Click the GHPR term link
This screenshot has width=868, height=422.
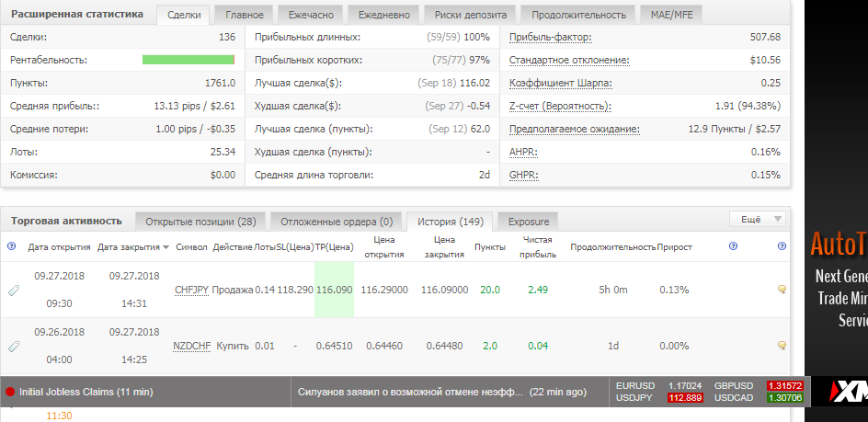[x=524, y=175]
